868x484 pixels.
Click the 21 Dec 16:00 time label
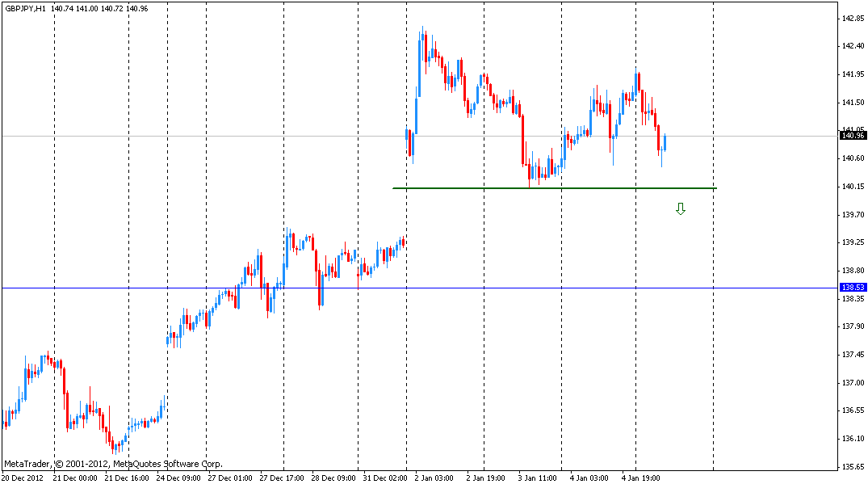(x=127, y=478)
